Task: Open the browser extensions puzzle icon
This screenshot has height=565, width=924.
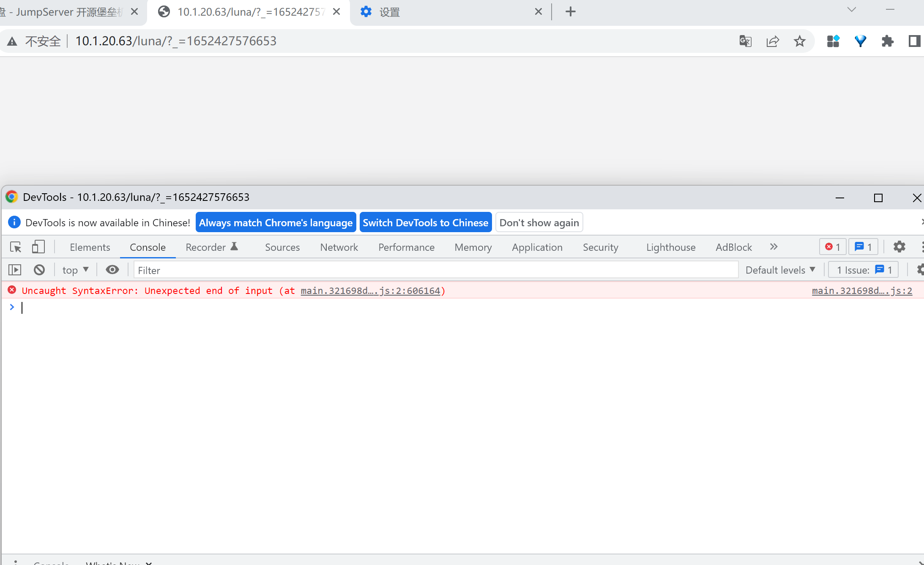Action: click(888, 41)
